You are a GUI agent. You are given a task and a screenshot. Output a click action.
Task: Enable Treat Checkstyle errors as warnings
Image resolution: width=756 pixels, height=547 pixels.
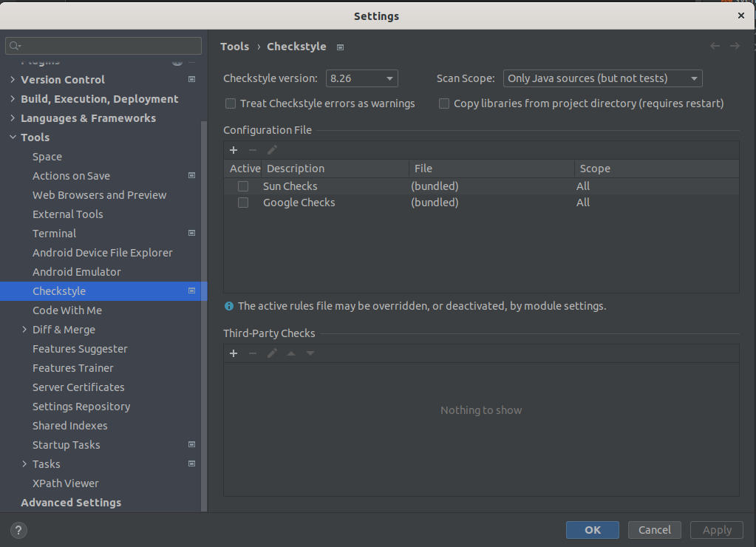pyautogui.click(x=231, y=103)
